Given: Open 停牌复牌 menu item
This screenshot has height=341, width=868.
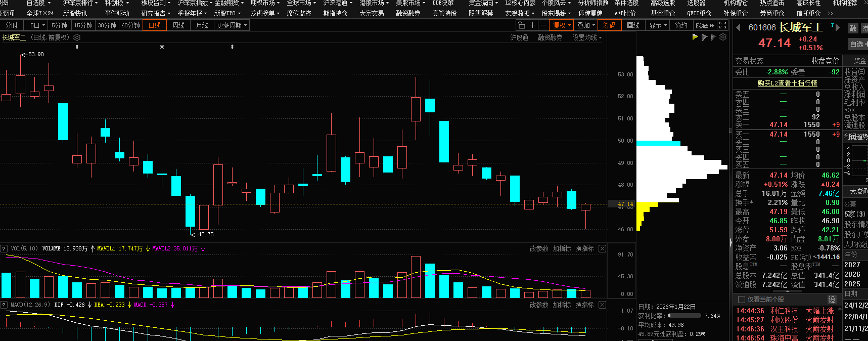Looking at the screenshot, I should pyautogui.click(x=590, y=13).
